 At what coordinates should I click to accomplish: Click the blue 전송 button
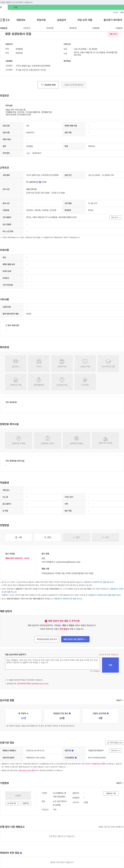coord(110,665)
